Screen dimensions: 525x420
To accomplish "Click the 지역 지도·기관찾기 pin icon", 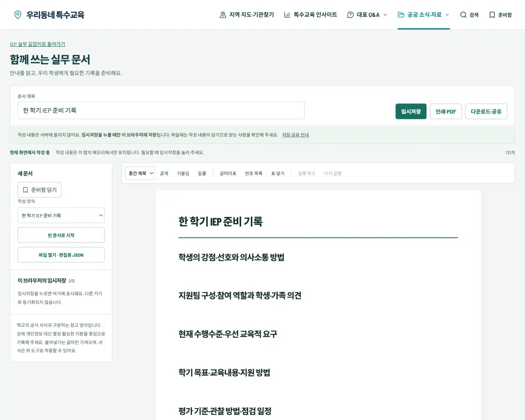I will (223, 15).
